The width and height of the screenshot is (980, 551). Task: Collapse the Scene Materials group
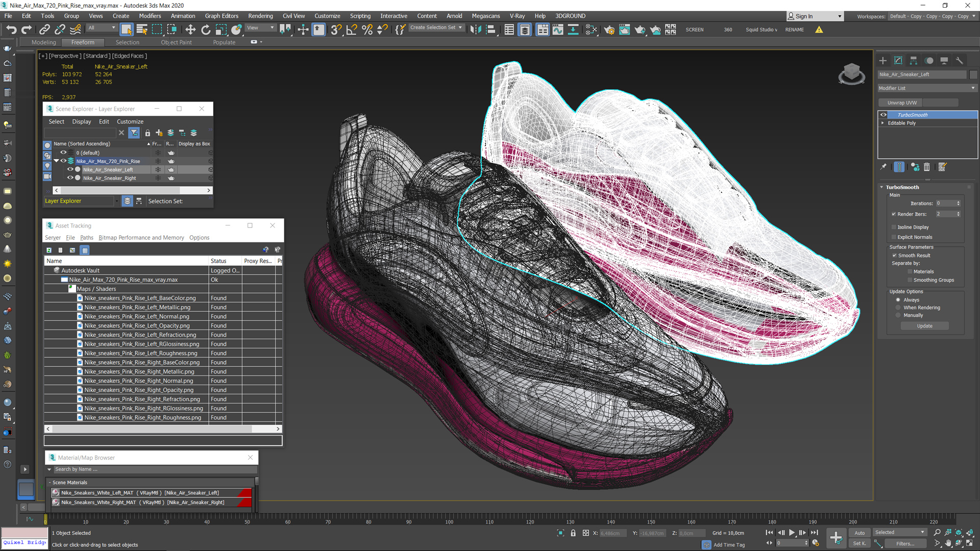click(50, 483)
